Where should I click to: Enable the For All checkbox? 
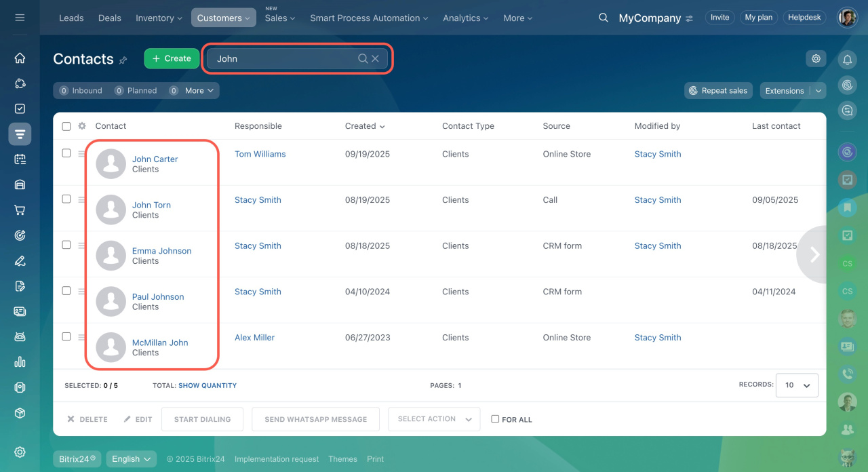click(x=495, y=419)
